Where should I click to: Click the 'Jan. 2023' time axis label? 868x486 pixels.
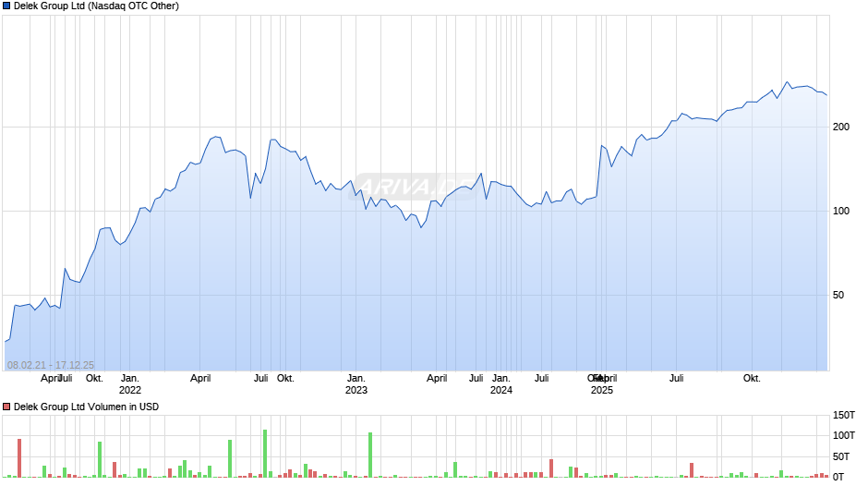tap(356, 384)
